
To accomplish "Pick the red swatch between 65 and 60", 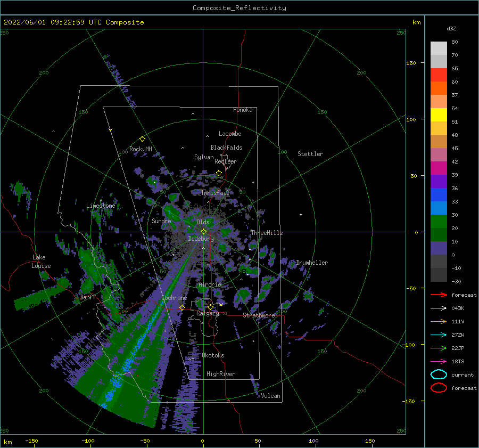I will [x=439, y=75].
